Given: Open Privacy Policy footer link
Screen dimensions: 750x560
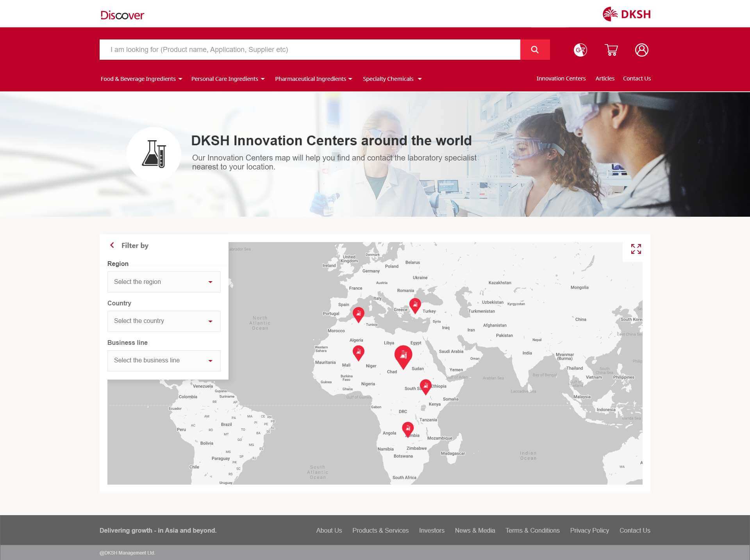Looking at the screenshot, I should coord(589,530).
